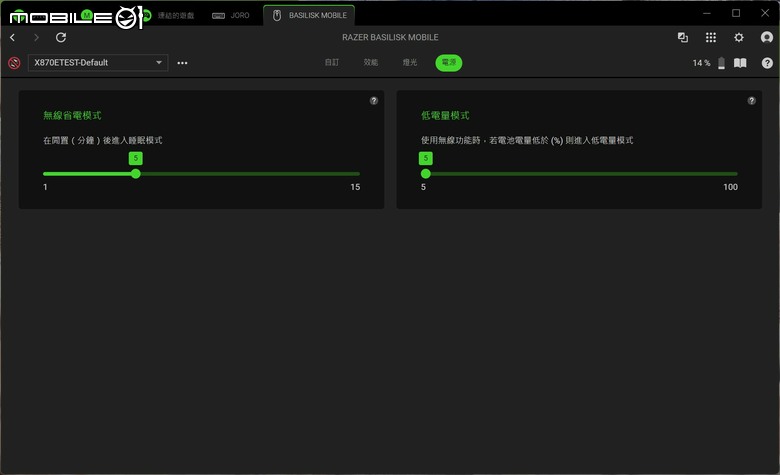Click the low power threshold slider handle
780x475 pixels.
pyautogui.click(x=426, y=174)
